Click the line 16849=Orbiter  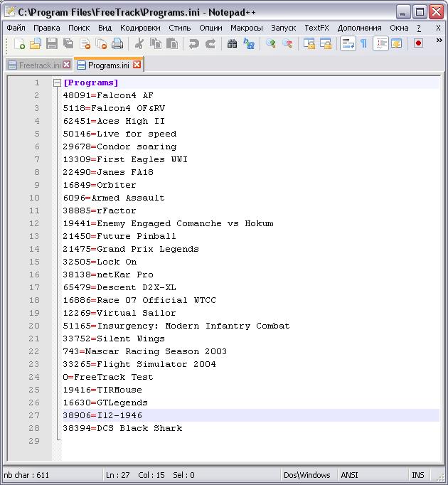100,186
